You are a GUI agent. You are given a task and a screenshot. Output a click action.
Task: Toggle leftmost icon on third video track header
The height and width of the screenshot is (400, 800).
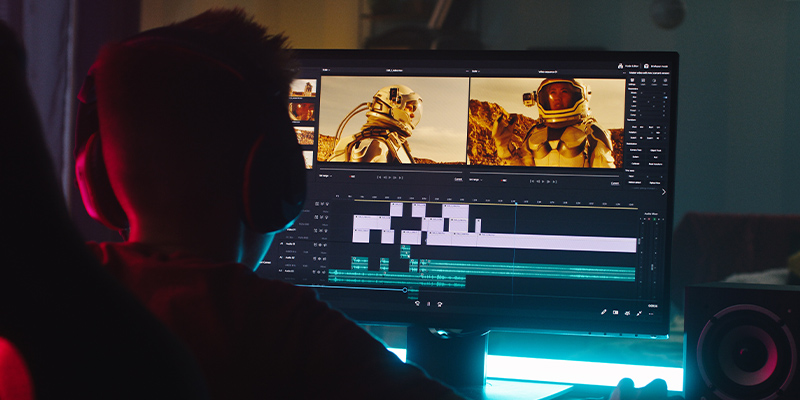316,231
